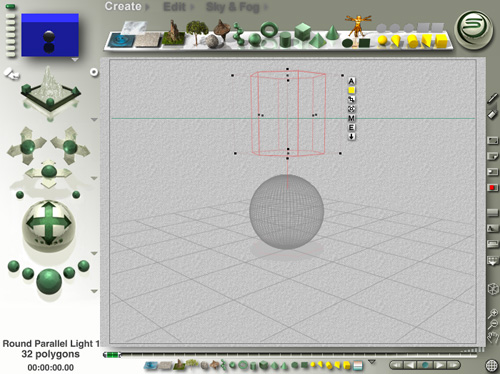Viewport: 500px width, 374px height.
Task: Click the E edit icon beside selection
Action: 351,127
